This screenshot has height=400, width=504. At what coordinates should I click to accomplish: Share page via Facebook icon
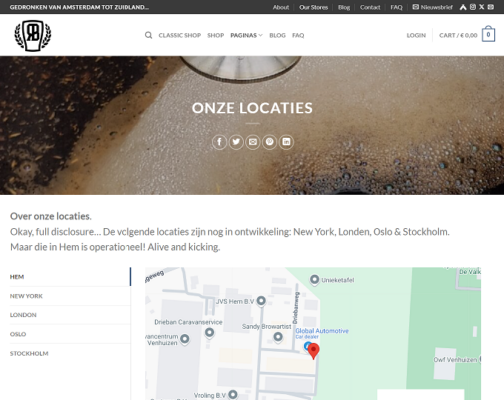[219, 142]
